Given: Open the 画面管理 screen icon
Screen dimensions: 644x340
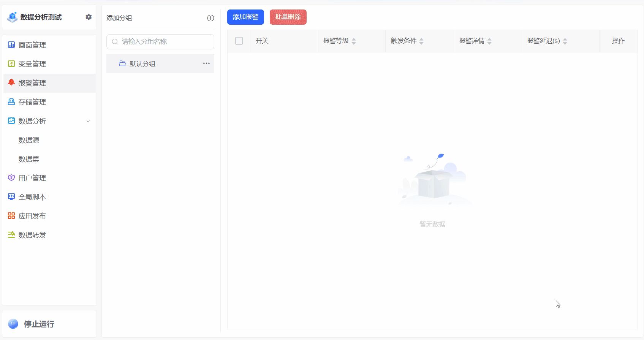Looking at the screenshot, I should tap(11, 45).
